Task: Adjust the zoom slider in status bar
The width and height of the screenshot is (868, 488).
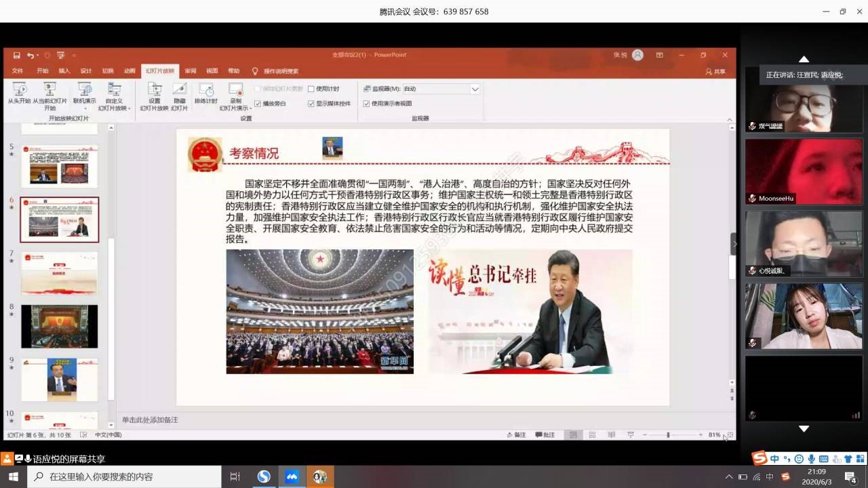Action: point(668,435)
